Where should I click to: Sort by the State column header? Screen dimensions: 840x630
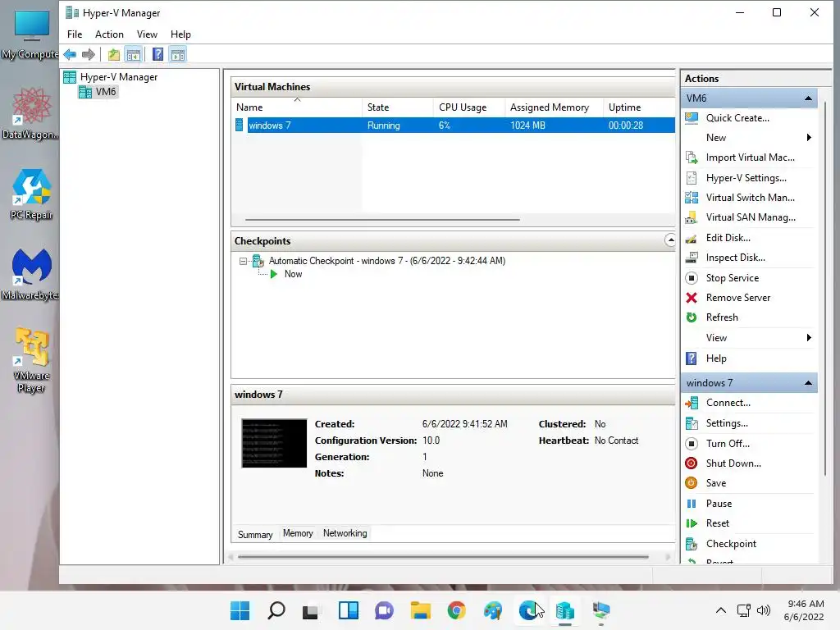pyautogui.click(x=398, y=107)
